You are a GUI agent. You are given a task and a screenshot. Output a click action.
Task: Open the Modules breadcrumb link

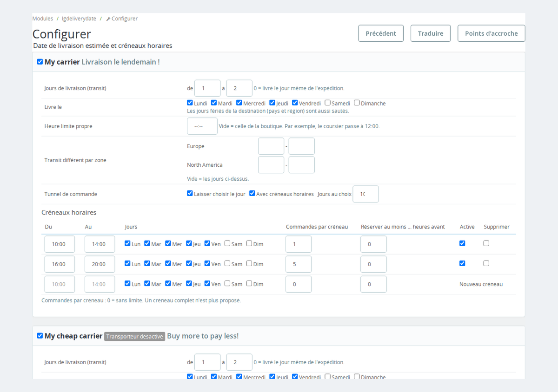click(42, 19)
